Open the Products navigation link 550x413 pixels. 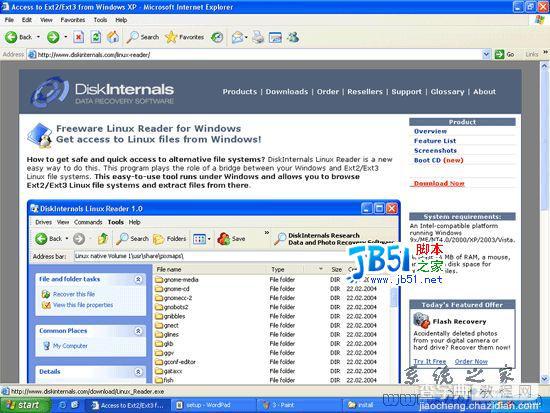(240, 92)
